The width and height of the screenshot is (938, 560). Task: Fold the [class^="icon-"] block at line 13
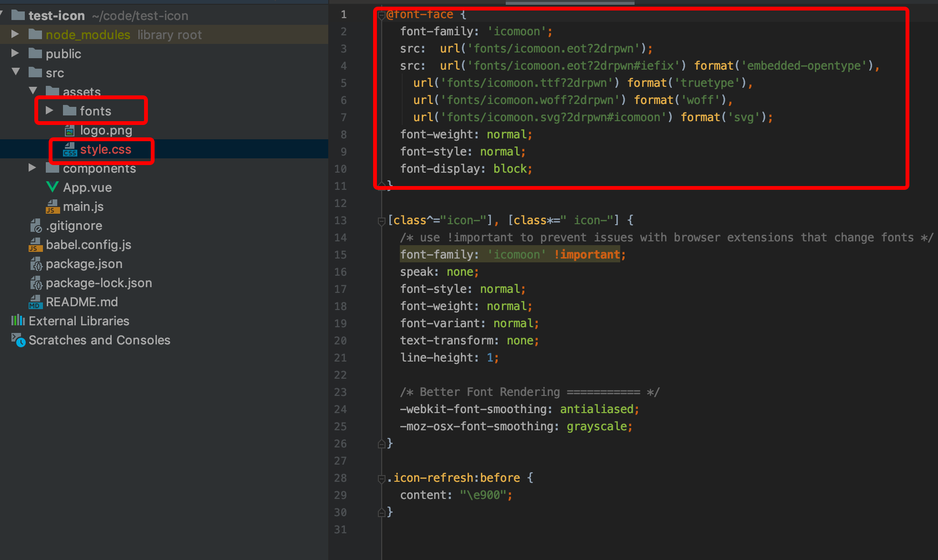(381, 221)
